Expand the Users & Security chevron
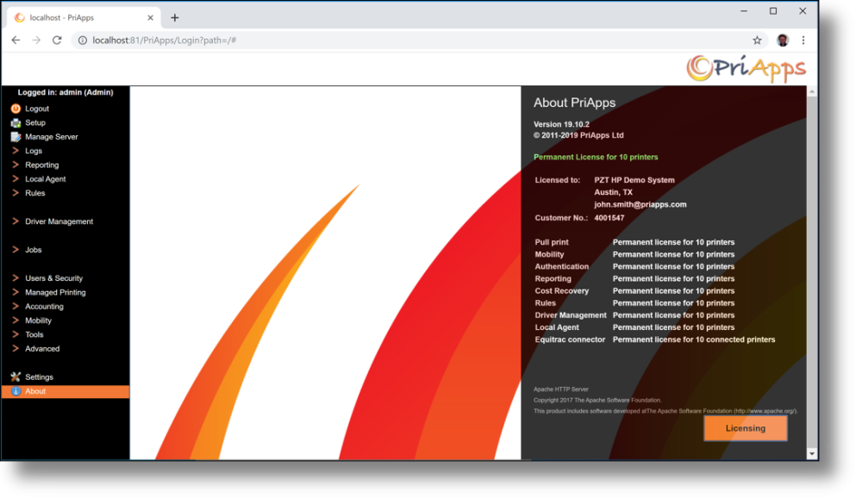 (16, 278)
